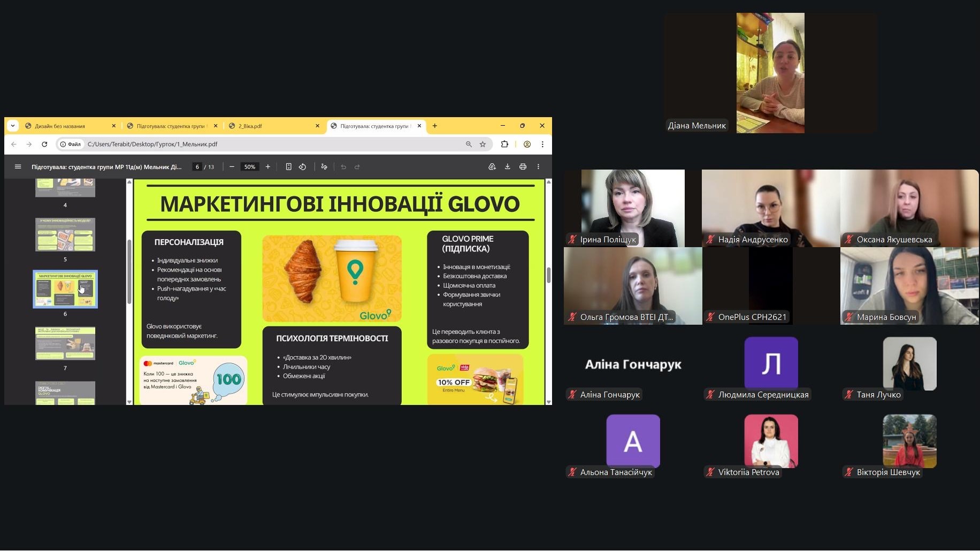Click the Файл site info chip

(71, 144)
